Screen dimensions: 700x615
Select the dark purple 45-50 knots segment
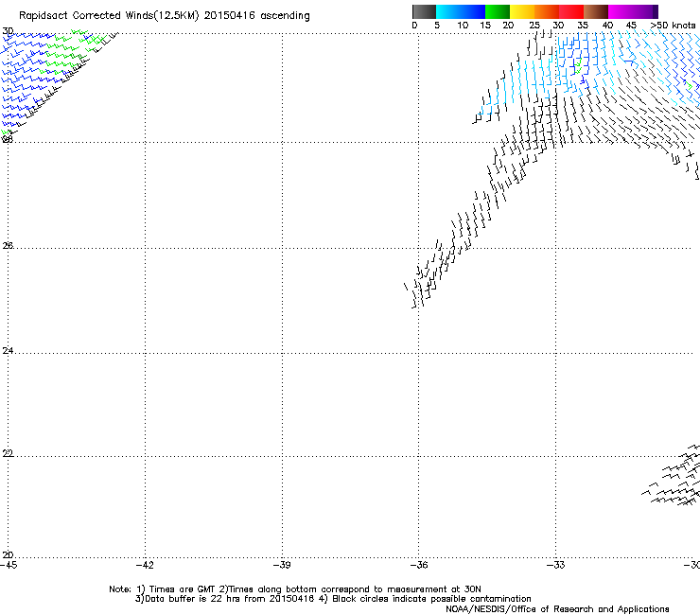pos(645,11)
